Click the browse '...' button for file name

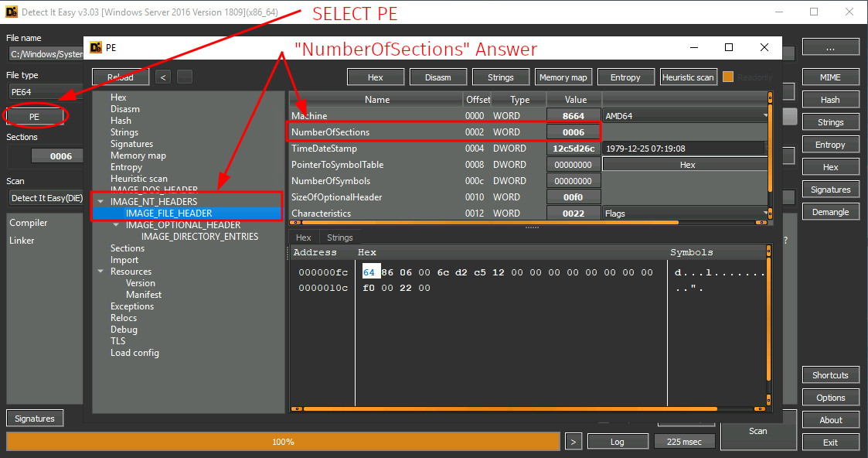(830, 47)
